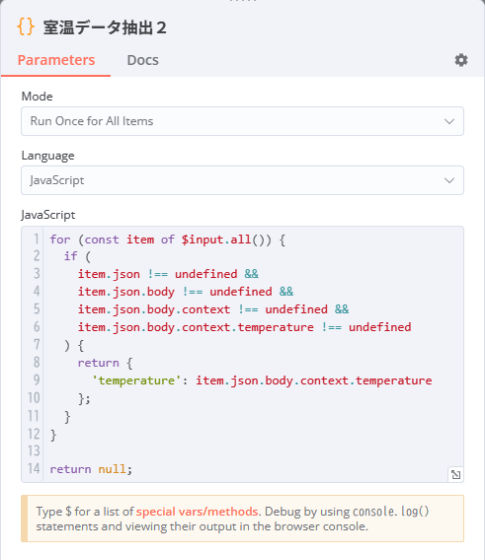Open the Mode dropdown chevron

pyautogui.click(x=449, y=121)
